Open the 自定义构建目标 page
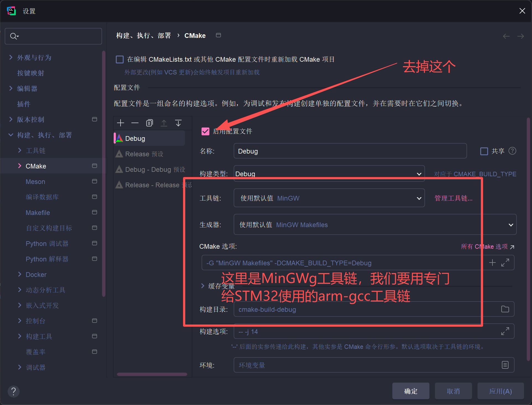This screenshot has height=405, width=532. (x=49, y=228)
